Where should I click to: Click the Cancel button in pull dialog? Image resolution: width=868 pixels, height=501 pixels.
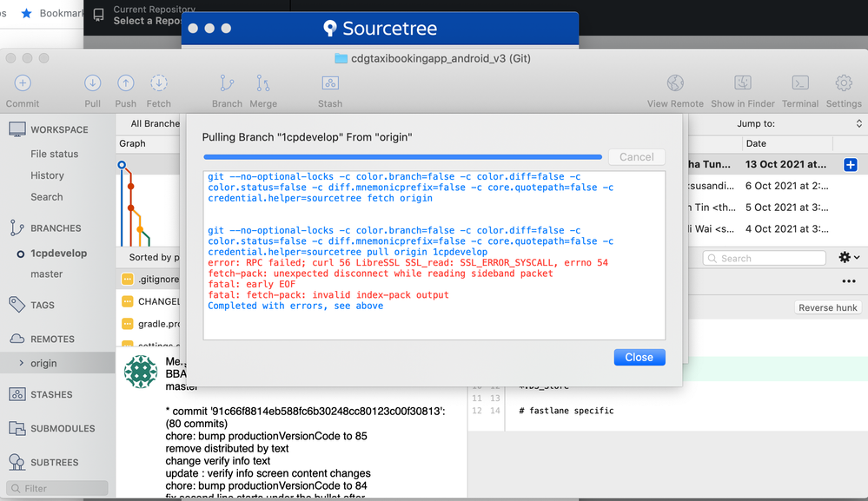[637, 157]
